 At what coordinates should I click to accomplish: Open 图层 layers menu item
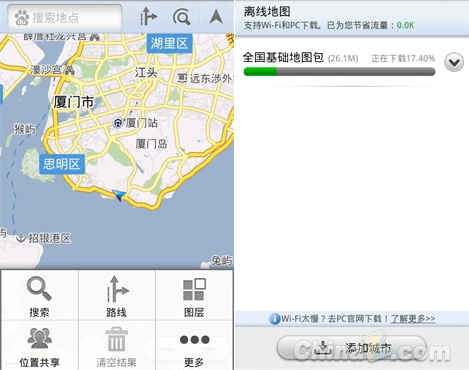[x=194, y=296]
